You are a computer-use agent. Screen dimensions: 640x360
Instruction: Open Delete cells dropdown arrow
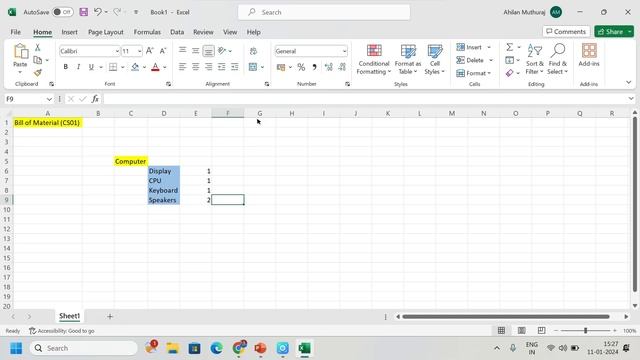click(491, 60)
